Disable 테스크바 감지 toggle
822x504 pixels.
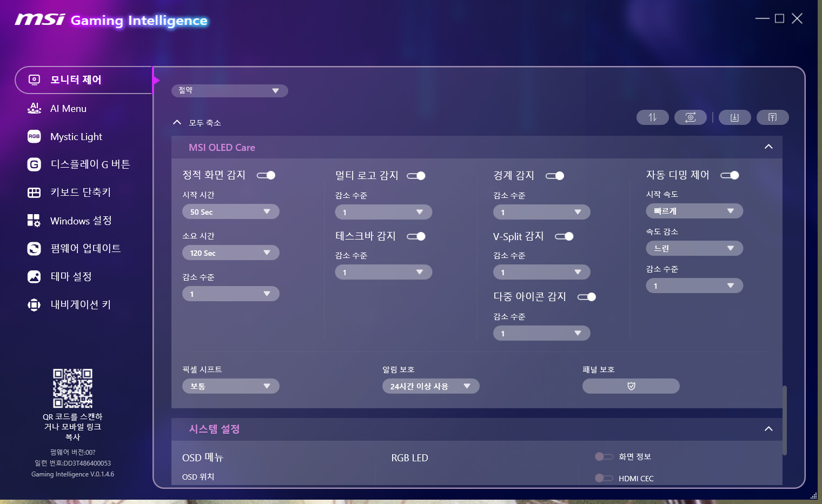(416, 236)
